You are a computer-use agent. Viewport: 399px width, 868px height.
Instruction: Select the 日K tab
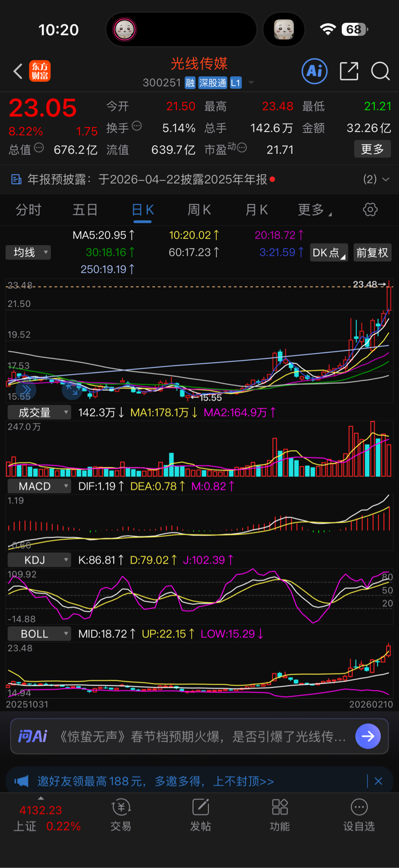(142, 210)
